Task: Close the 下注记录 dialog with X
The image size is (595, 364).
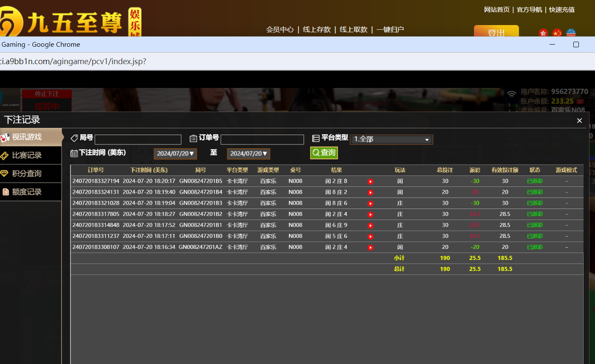Action: (579, 121)
